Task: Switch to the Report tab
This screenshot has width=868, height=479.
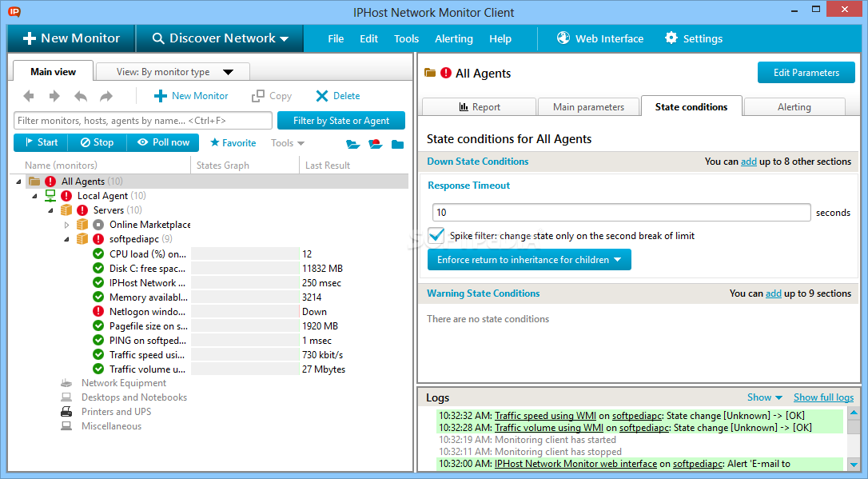Action: (480, 107)
